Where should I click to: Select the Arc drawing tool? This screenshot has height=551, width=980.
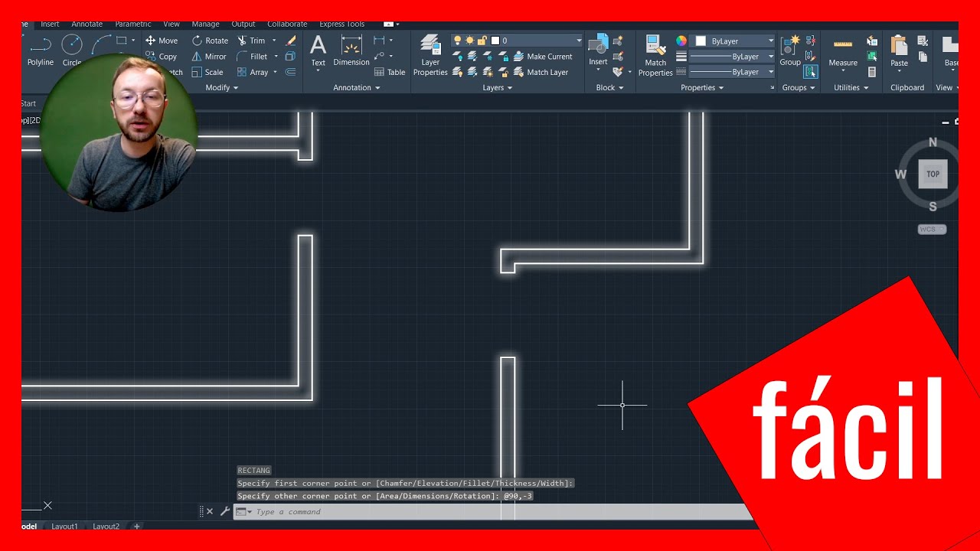point(101,44)
